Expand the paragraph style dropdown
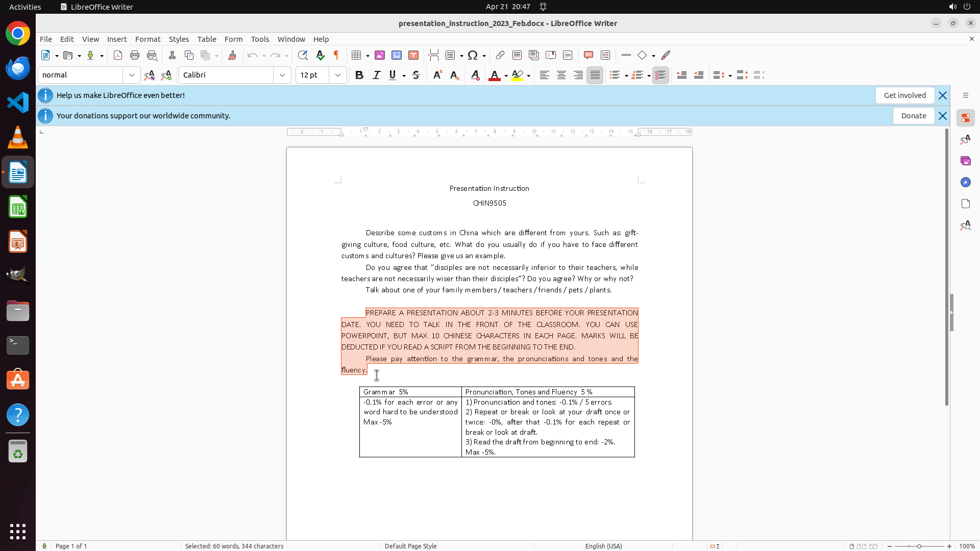Viewport: 980px width, 551px height. click(132, 75)
